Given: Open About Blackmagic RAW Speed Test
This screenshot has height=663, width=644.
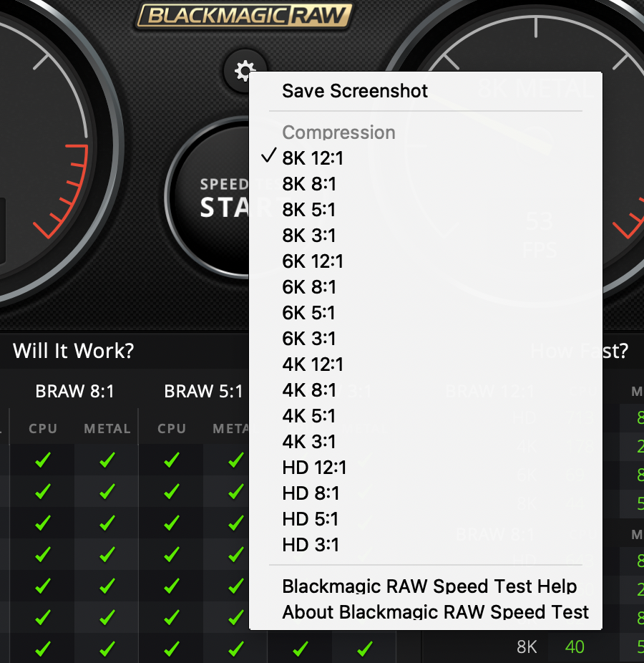Looking at the screenshot, I should (426, 612).
